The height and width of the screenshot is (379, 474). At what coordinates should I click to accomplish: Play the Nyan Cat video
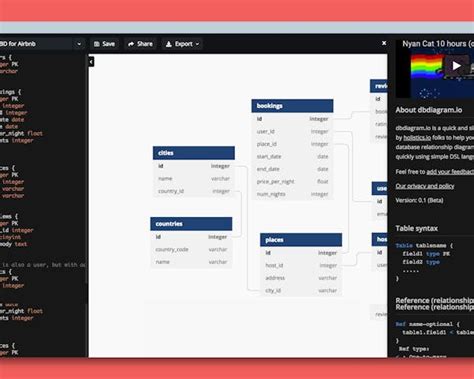(x=456, y=66)
